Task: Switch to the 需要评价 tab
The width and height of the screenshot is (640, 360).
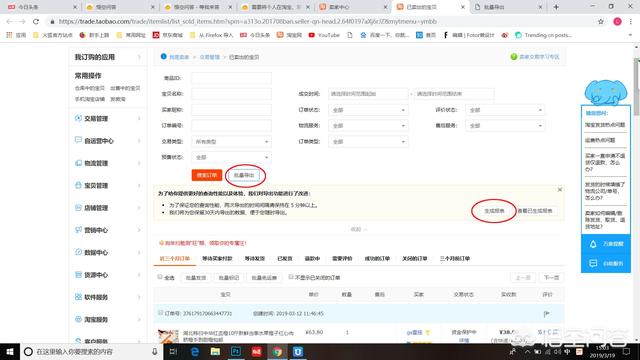Action: pyautogui.click(x=342, y=258)
